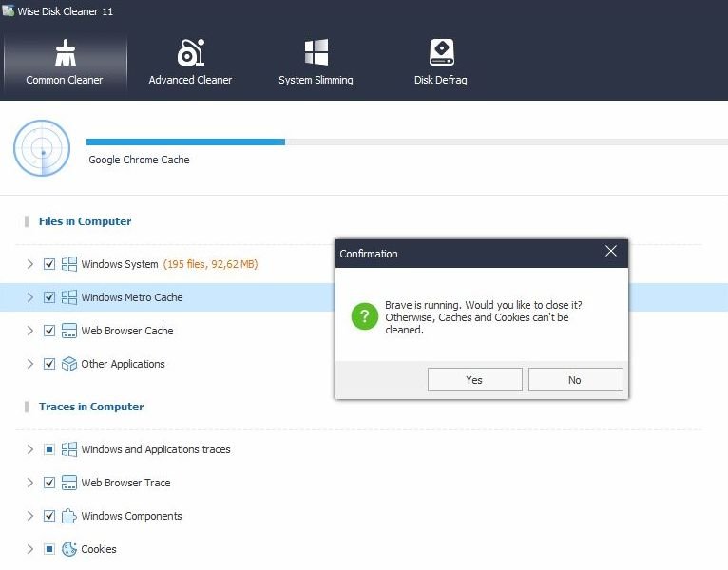The height and width of the screenshot is (570, 728).
Task: Select the Windows System row label
Action: pyautogui.click(x=120, y=264)
